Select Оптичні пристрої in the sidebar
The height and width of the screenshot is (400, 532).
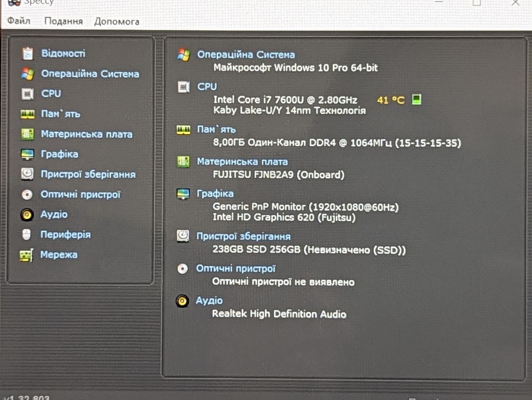[80, 194]
